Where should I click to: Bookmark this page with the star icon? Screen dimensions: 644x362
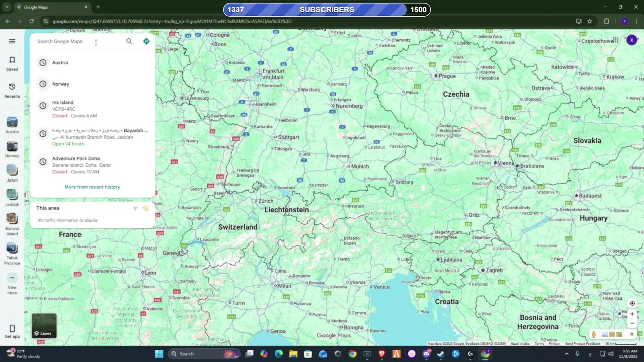[x=590, y=21]
